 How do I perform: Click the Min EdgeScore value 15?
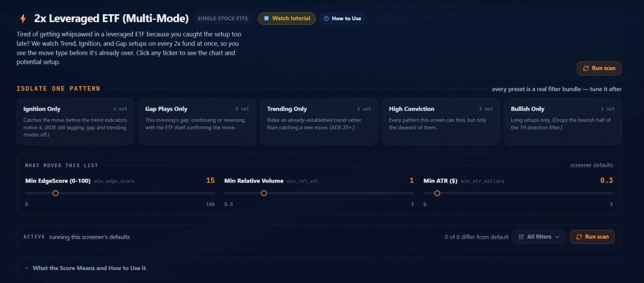tap(211, 180)
